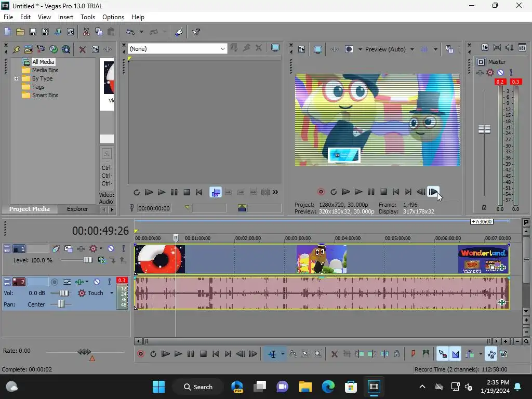Select the Tags folder in media tree

[x=33, y=87]
